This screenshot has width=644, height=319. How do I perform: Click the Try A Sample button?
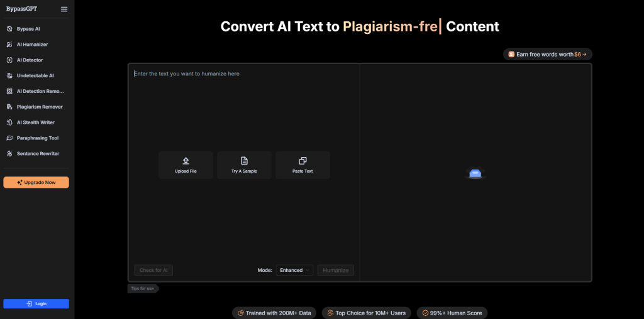[245, 165]
